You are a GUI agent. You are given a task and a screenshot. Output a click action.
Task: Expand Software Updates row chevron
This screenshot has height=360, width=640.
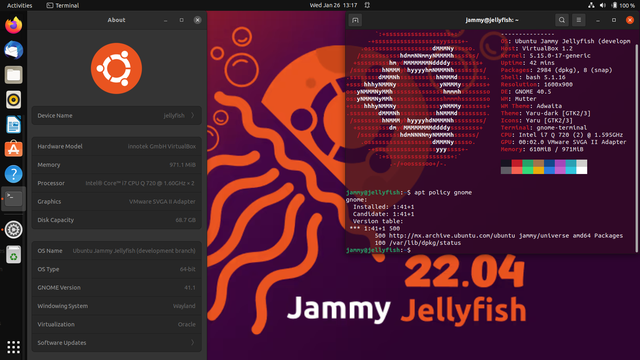point(193,343)
